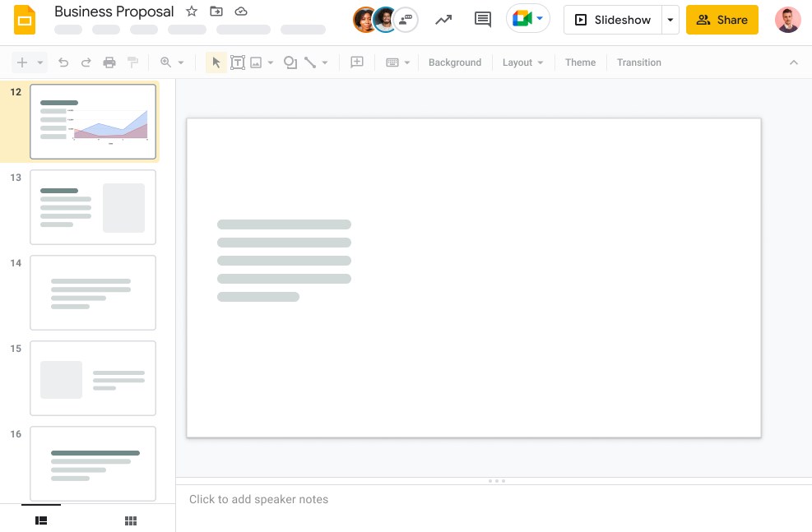Open the collaborator chat icon
Viewport: 812px width, 532px height.
[x=406, y=21]
